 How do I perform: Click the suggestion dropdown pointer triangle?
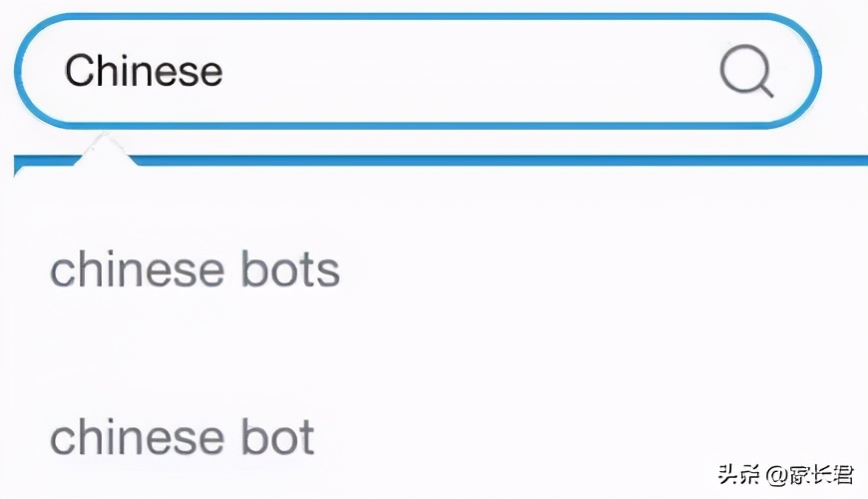pos(104,149)
